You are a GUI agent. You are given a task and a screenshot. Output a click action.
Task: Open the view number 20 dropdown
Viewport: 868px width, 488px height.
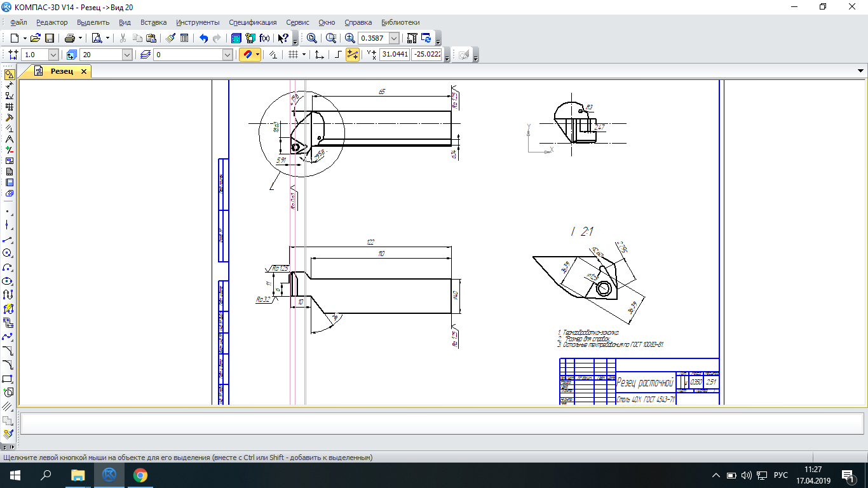click(127, 55)
